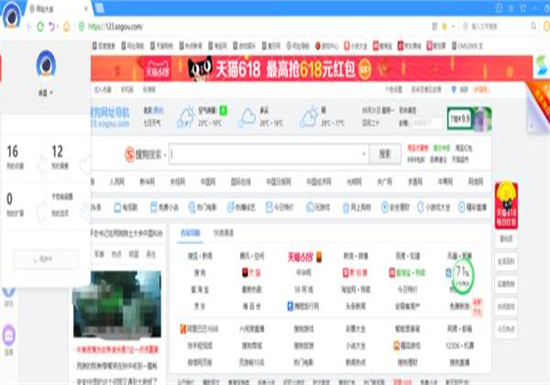Screen dimensions: 550x385
Task: Click the sync button at the side panel bottom
Action: click(x=46, y=259)
